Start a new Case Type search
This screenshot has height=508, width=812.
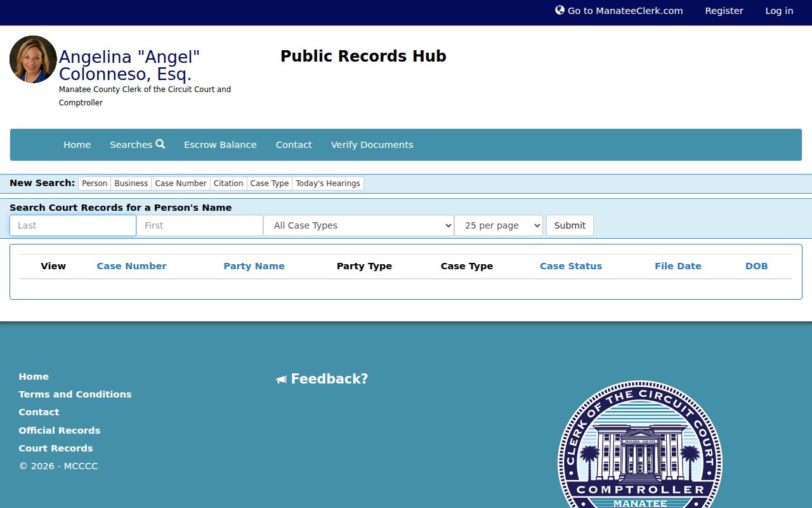pyautogui.click(x=270, y=184)
